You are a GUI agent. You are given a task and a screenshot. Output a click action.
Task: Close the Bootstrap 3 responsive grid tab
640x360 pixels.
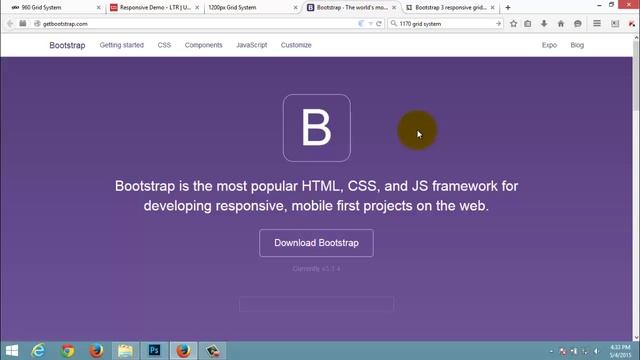[493, 7]
